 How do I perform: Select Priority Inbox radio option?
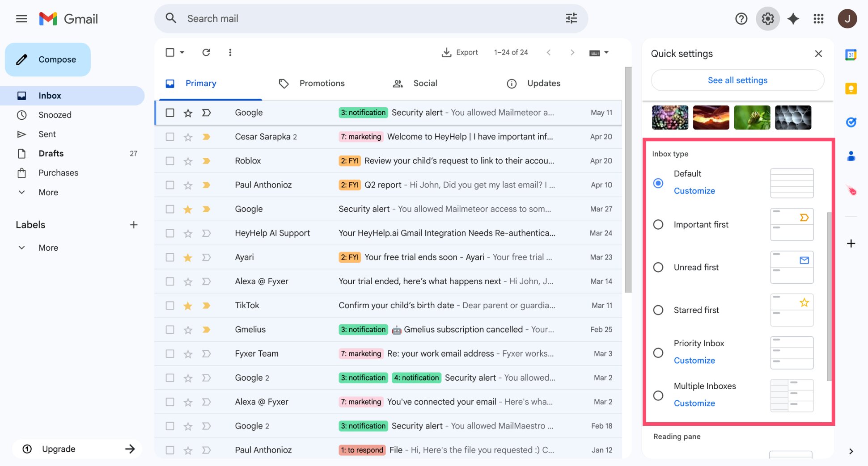[658, 353]
